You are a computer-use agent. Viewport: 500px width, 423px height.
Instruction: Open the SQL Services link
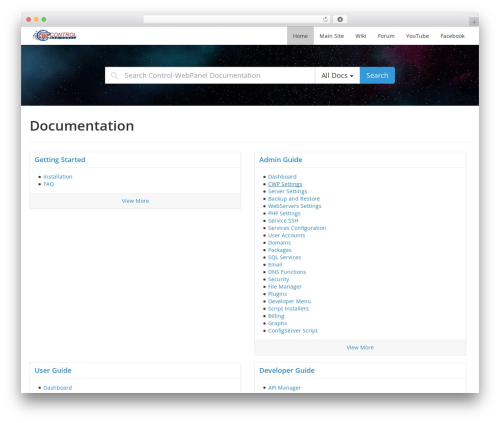tap(285, 257)
